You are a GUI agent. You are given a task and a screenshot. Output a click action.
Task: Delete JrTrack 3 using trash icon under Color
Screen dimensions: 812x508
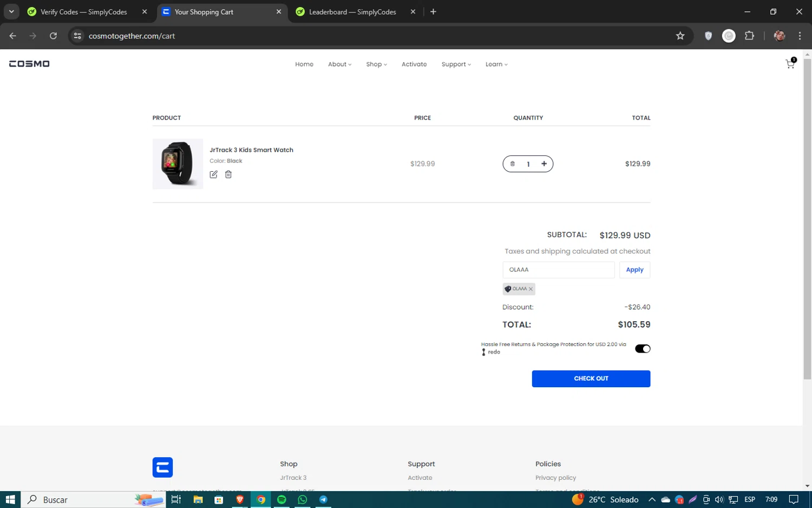(x=228, y=174)
